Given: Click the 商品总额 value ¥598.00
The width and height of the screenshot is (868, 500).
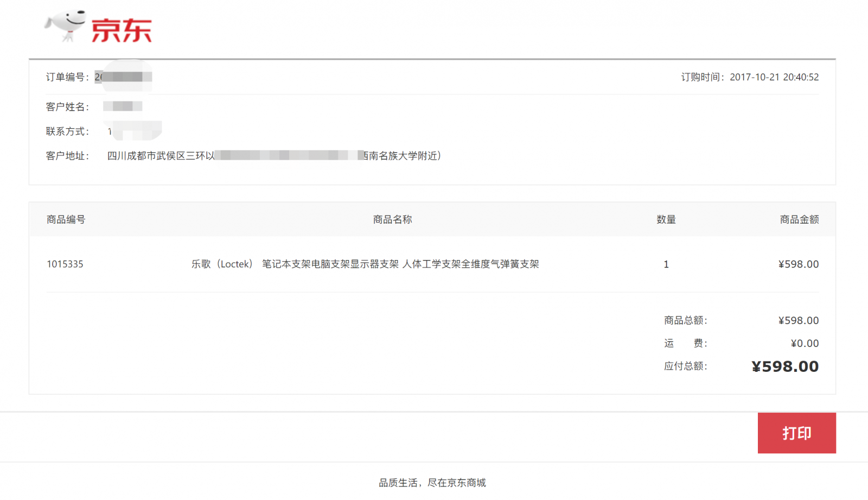Looking at the screenshot, I should (x=799, y=320).
